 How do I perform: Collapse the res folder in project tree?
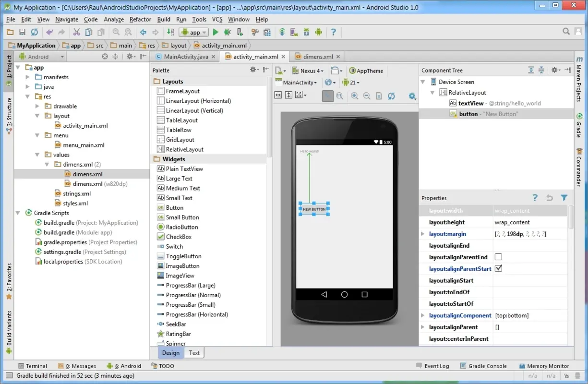click(x=28, y=96)
